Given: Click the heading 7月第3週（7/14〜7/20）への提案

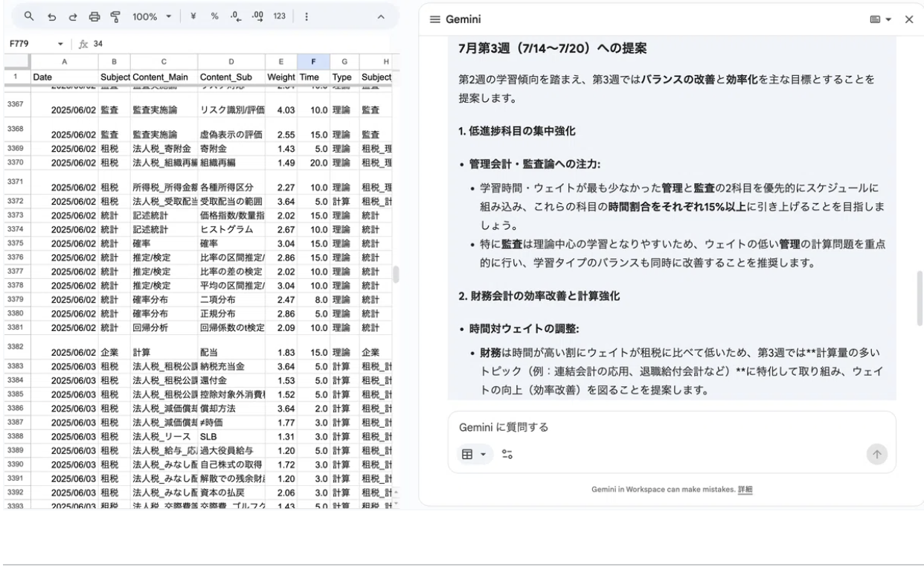Looking at the screenshot, I should click(x=553, y=49).
